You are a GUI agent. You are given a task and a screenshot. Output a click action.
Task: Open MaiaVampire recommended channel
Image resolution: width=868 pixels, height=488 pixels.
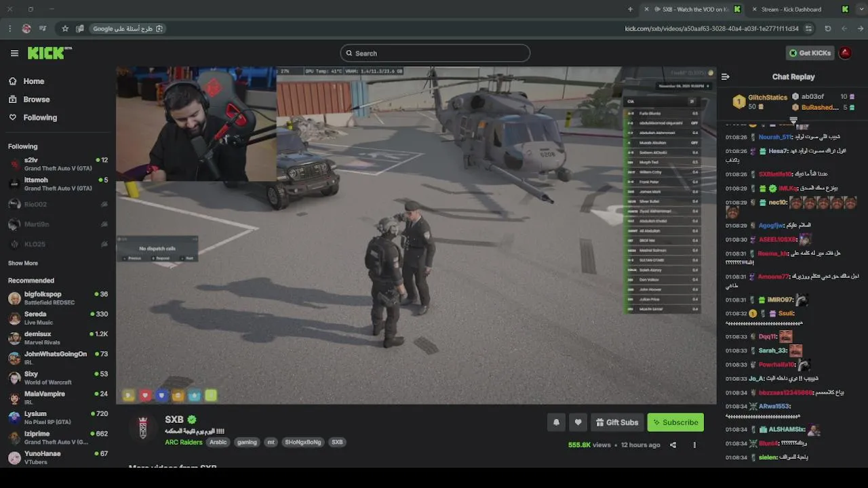pyautogui.click(x=58, y=397)
